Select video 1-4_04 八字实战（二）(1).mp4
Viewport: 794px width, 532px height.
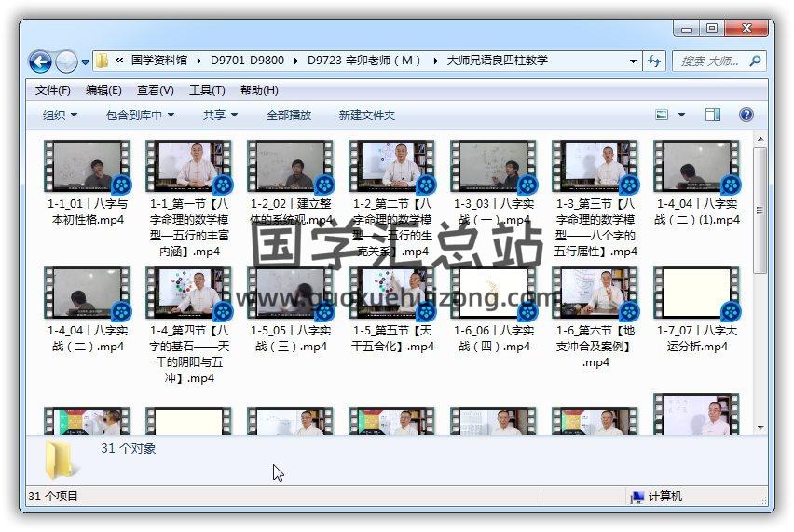pyautogui.click(x=697, y=183)
